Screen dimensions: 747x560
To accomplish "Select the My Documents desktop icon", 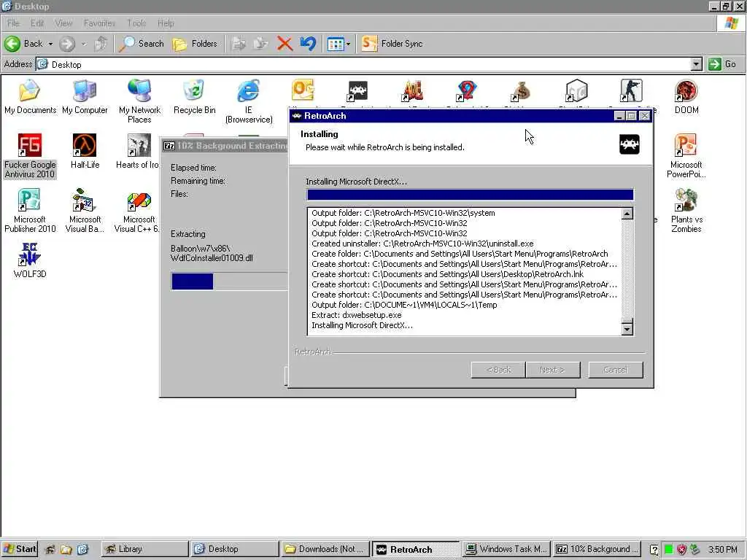I will pyautogui.click(x=30, y=97).
